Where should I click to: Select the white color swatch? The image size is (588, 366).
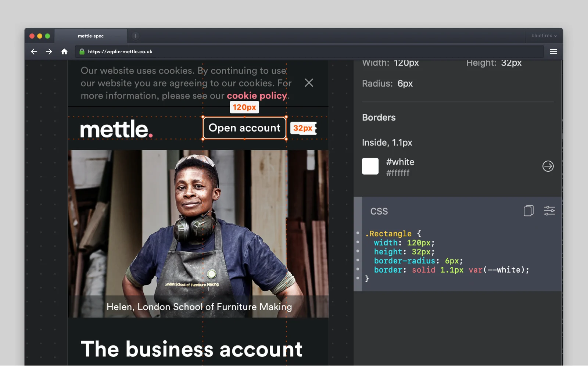click(370, 166)
